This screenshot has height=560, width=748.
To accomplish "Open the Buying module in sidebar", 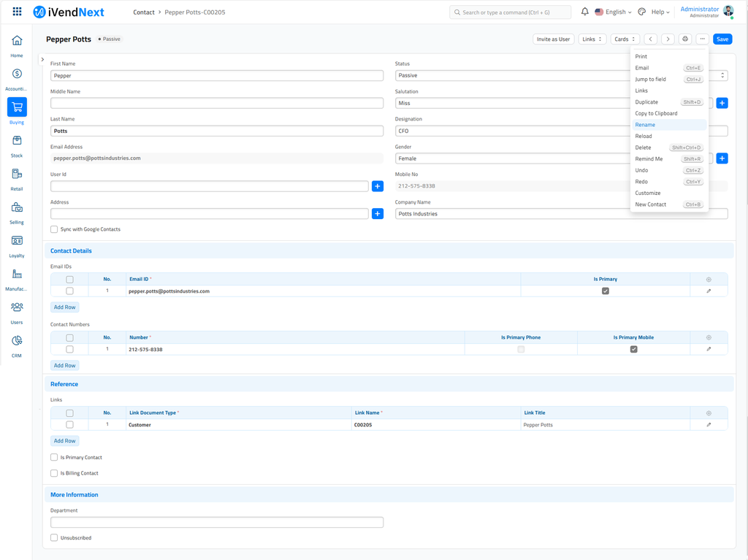I will [x=17, y=107].
